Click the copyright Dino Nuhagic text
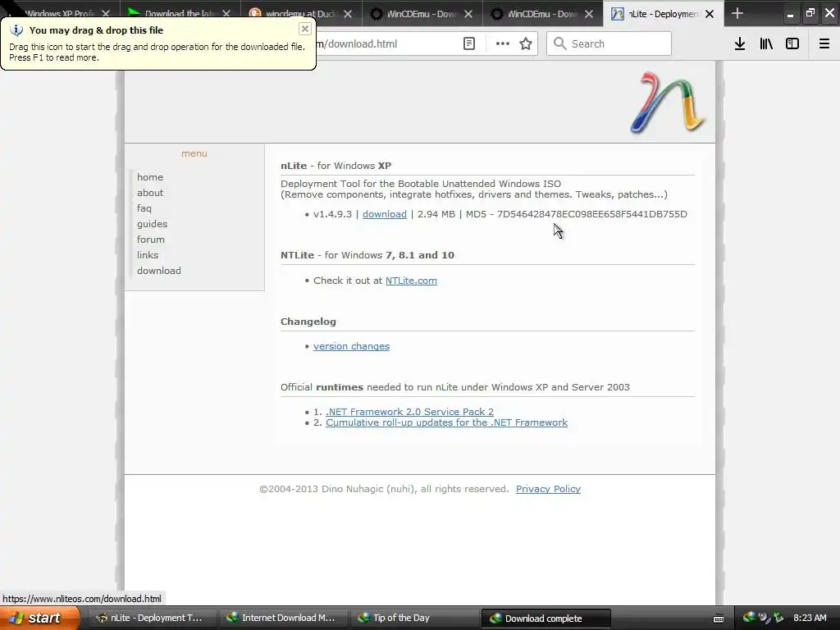 pos(384,489)
